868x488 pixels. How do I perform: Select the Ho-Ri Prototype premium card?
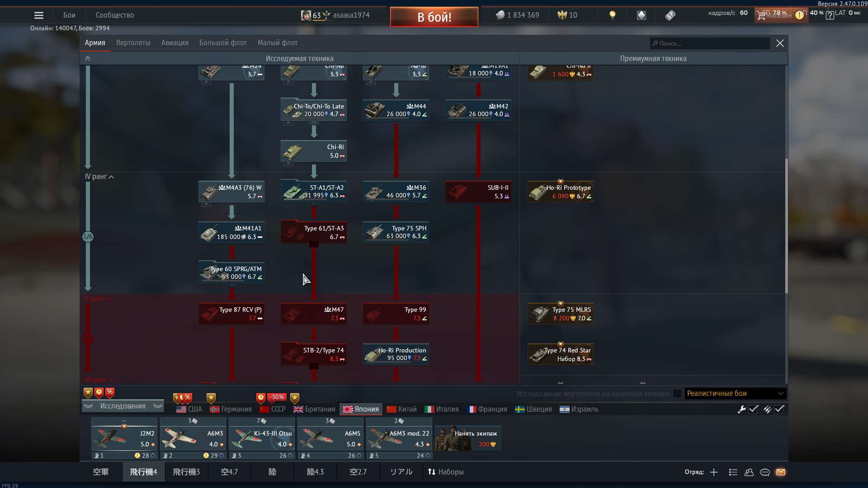(561, 192)
